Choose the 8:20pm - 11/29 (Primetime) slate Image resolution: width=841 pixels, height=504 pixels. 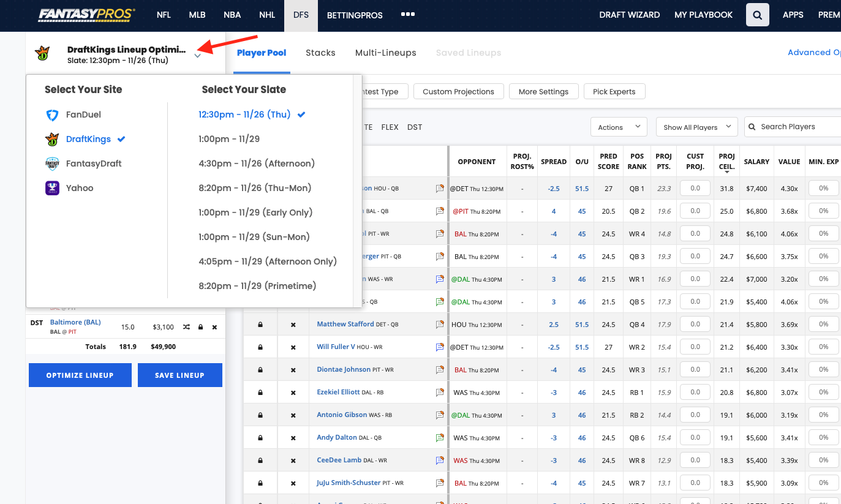pyautogui.click(x=257, y=286)
